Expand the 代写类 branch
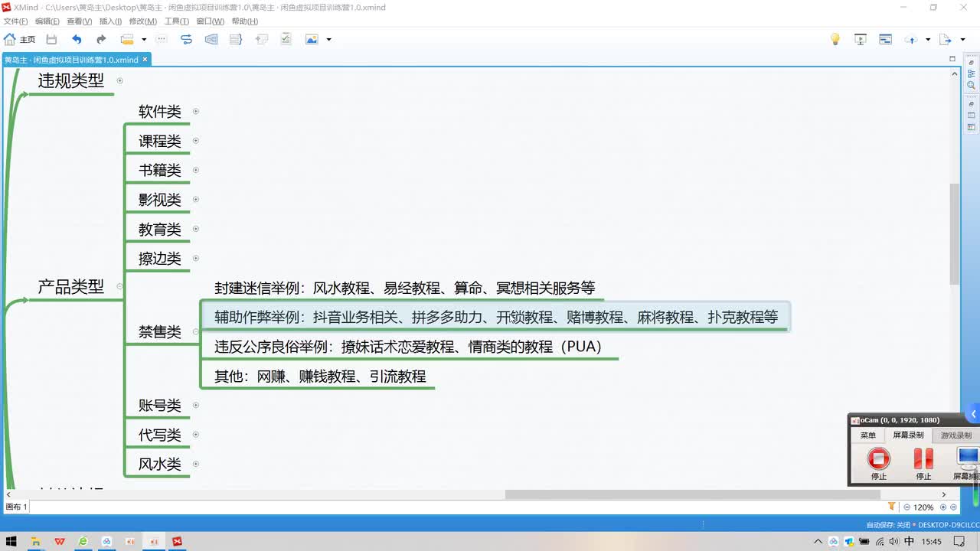 pos(196,435)
